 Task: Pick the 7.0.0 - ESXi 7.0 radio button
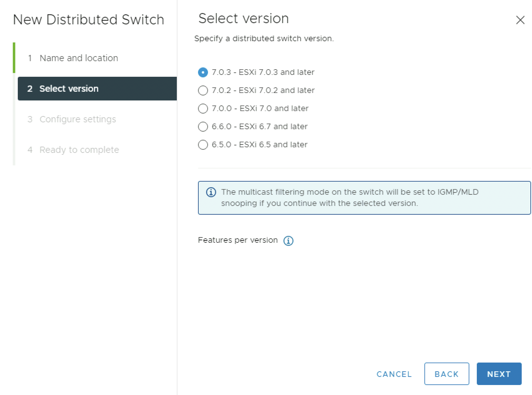[x=203, y=109]
